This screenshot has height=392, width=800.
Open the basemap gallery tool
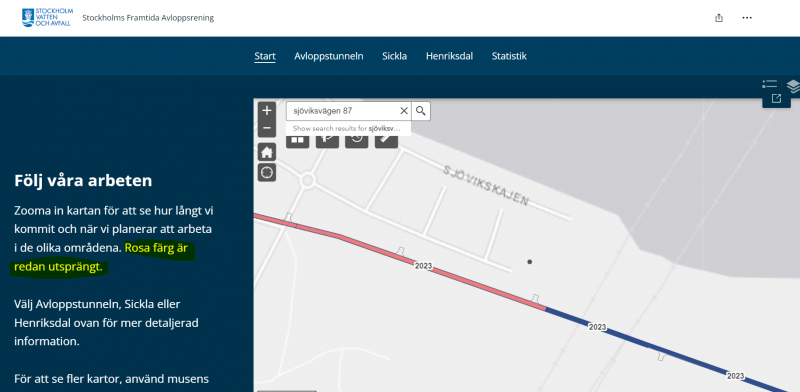click(x=297, y=140)
